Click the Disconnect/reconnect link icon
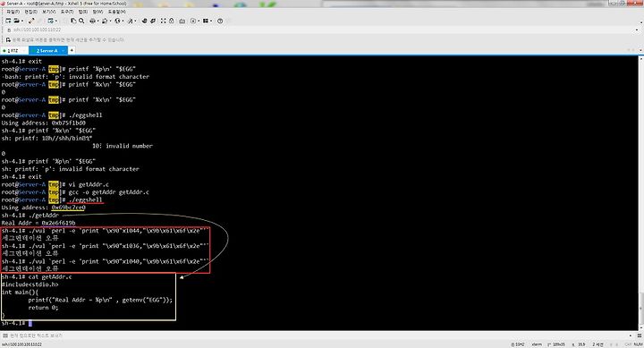 31,21
